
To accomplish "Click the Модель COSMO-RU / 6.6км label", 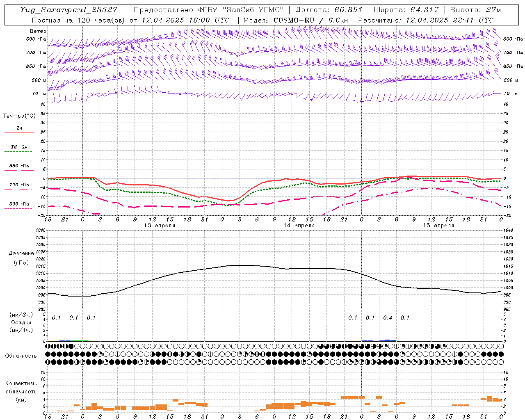I will (296, 20).
